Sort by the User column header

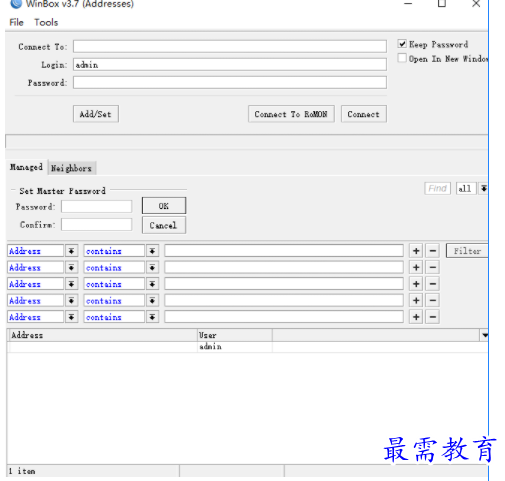coord(235,335)
